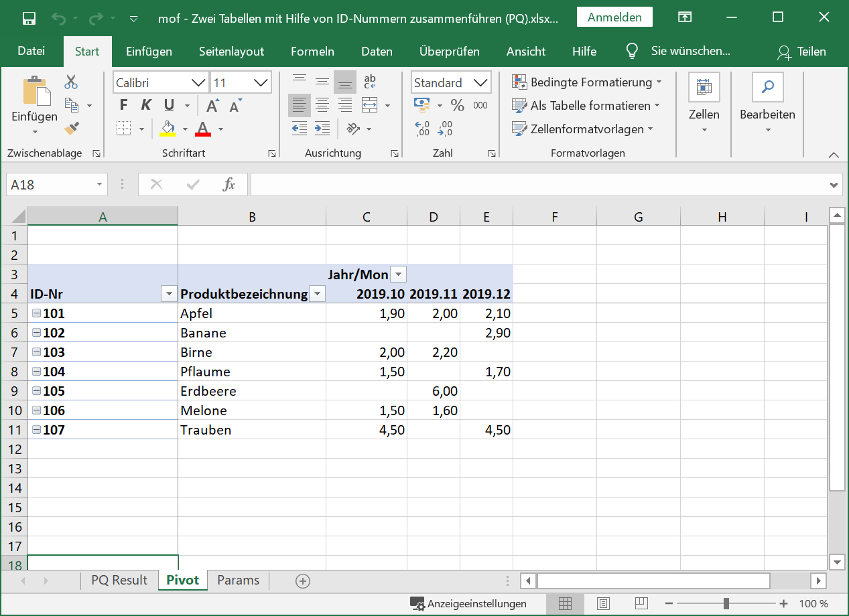
Task: Click Anzeigeeinstellungen in status bar
Action: pyautogui.click(x=468, y=604)
